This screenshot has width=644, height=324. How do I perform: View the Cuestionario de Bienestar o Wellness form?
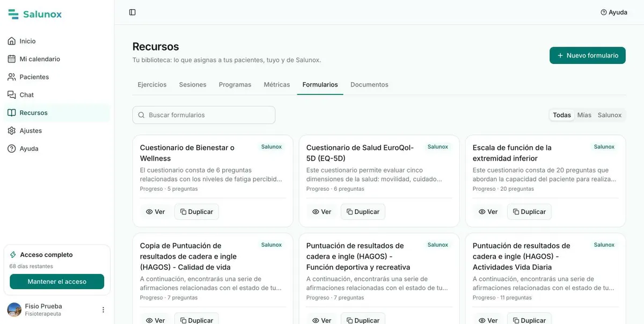pyautogui.click(x=155, y=212)
